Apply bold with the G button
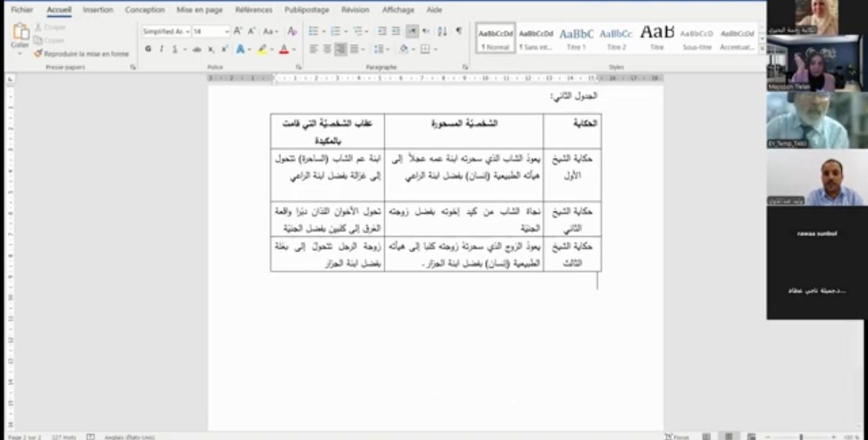The height and width of the screenshot is (440, 868). pyautogui.click(x=148, y=49)
